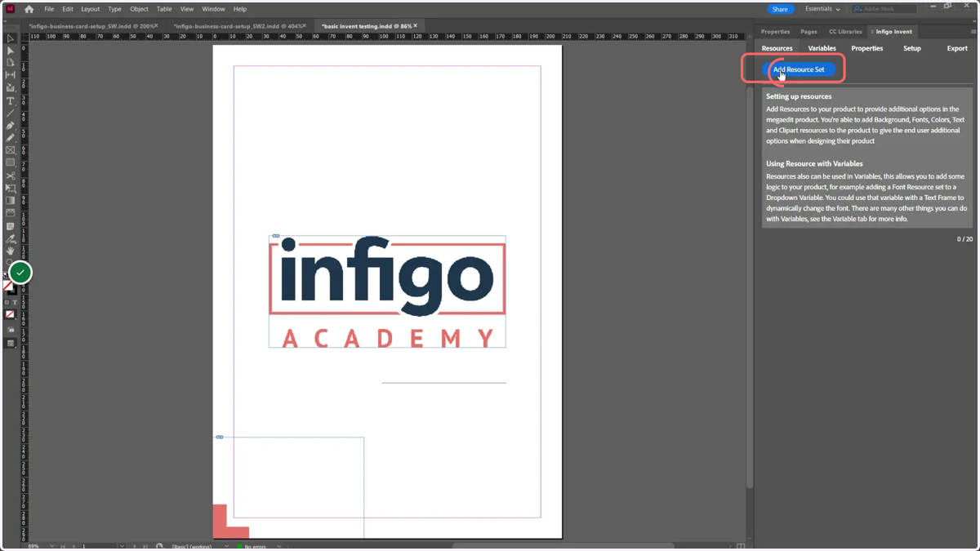The height and width of the screenshot is (551, 980).
Task: Select the Rectangle tool
Action: [x=11, y=162]
